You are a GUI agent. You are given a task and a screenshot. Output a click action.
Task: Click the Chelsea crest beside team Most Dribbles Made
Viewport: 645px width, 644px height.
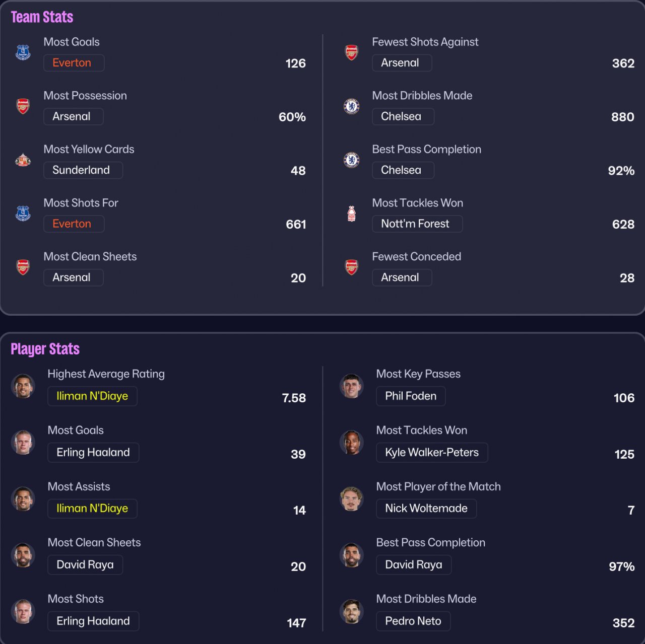352,106
